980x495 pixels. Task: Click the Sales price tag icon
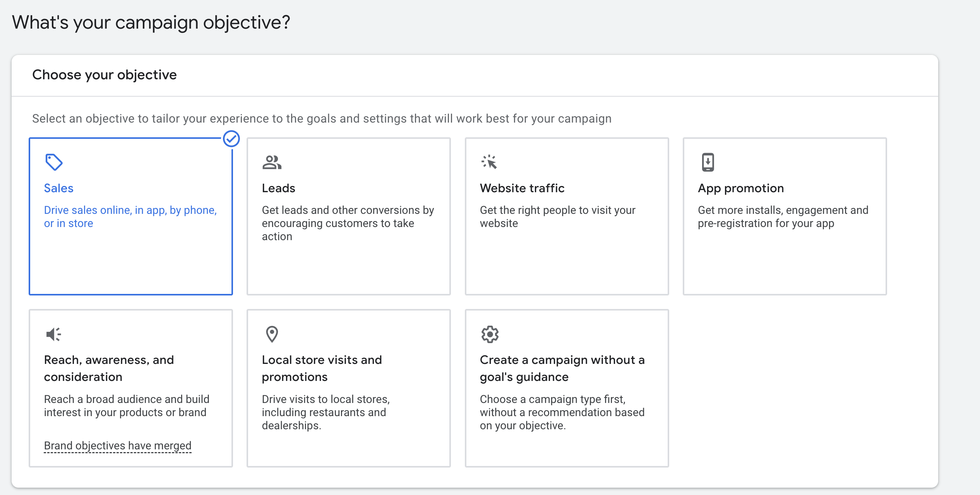coord(53,162)
